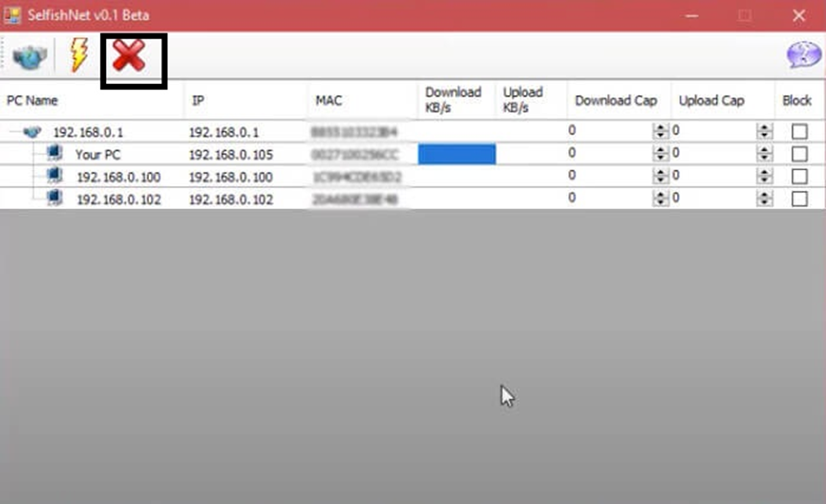826x504 pixels.
Task: Check Block box for 192.168.0.100
Action: (x=799, y=177)
